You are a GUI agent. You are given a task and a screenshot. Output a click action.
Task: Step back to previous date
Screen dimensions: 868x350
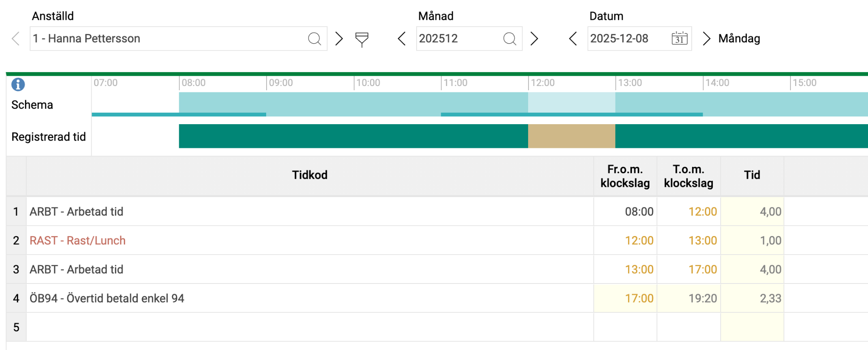(x=573, y=39)
